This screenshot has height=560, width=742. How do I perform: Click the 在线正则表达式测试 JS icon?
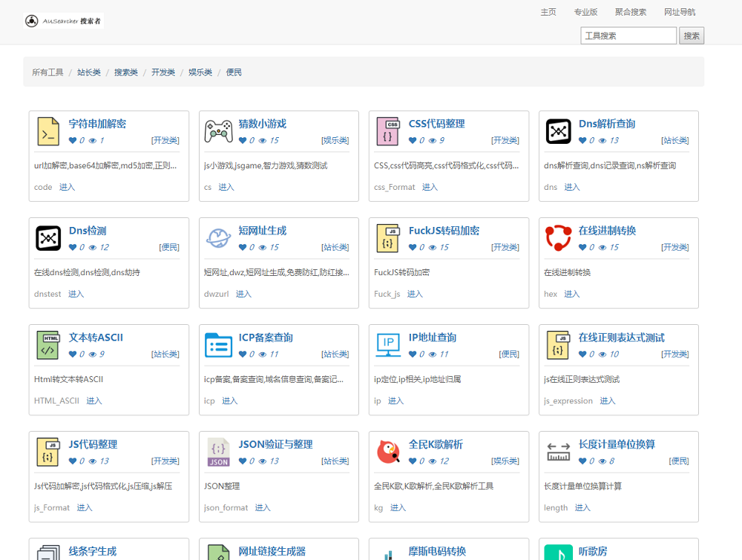(x=559, y=345)
